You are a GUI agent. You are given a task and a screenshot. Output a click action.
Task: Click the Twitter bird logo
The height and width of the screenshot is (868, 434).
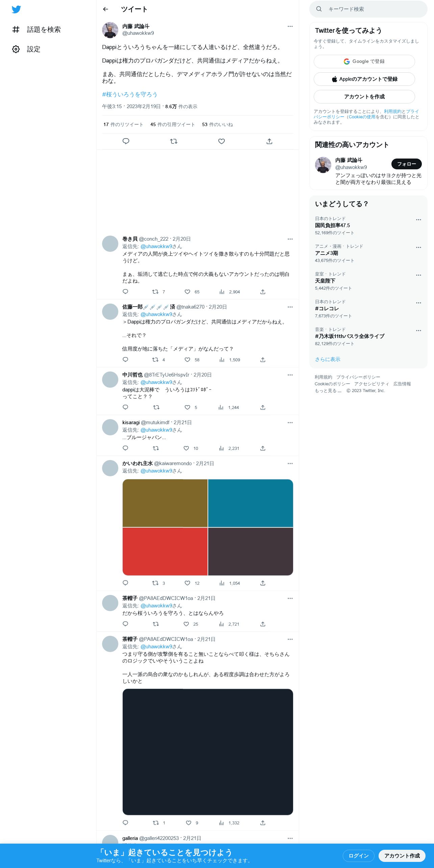pos(16,9)
